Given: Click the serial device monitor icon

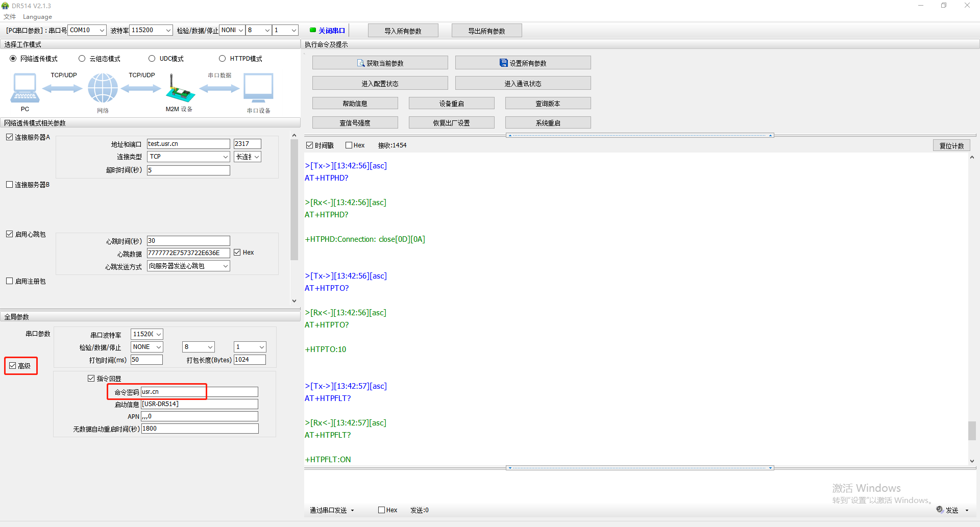Looking at the screenshot, I should tap(258, 88).
